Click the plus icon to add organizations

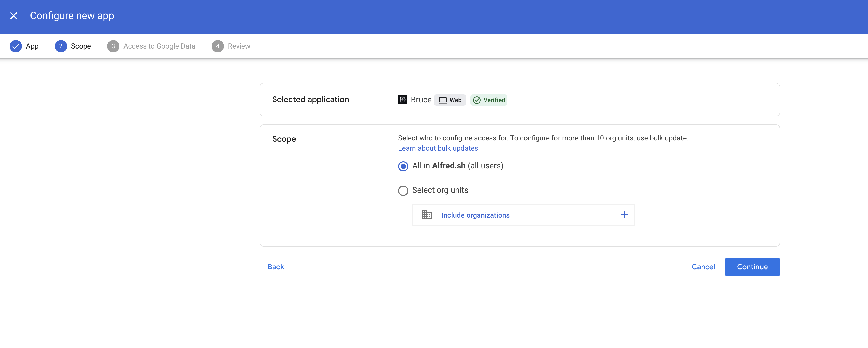[624, 215]
